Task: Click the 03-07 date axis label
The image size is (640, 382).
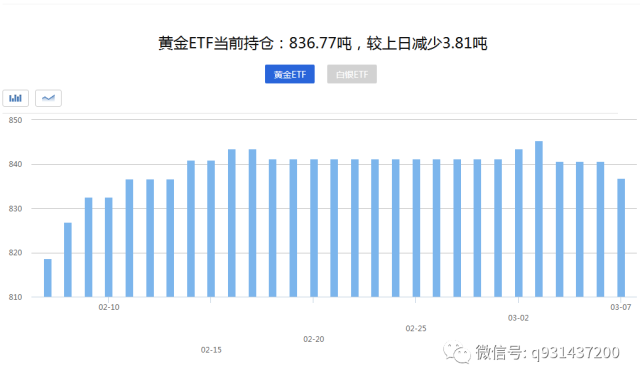Action: [620, 307]
